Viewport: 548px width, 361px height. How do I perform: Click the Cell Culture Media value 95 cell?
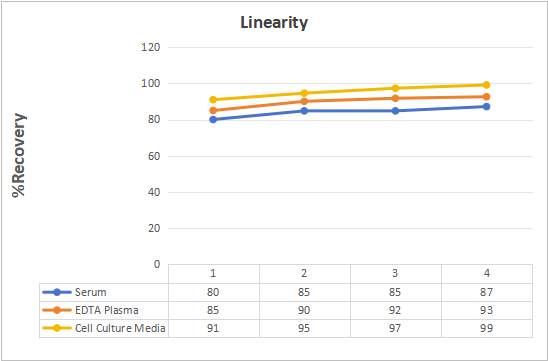click(x=304, y=328)
